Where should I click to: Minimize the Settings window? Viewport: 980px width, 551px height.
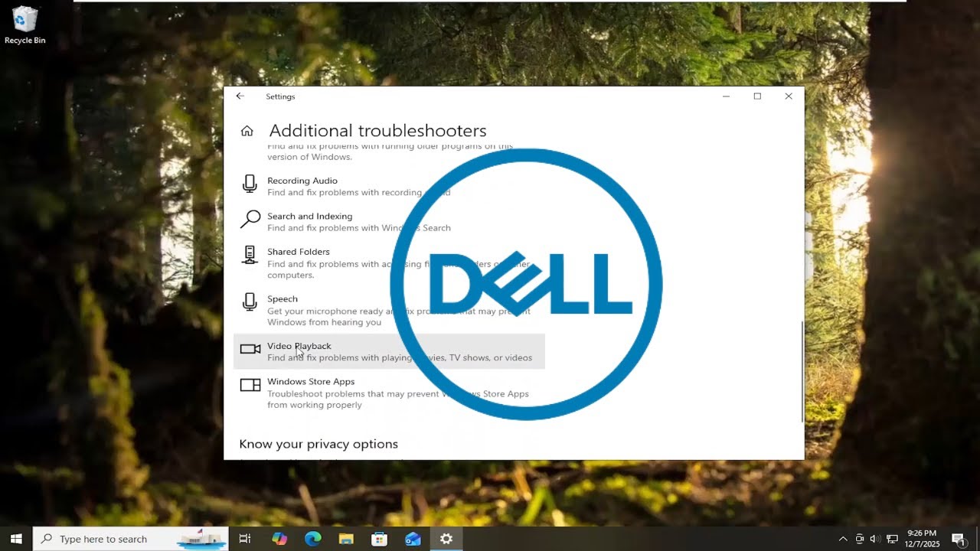coord(726,96)
